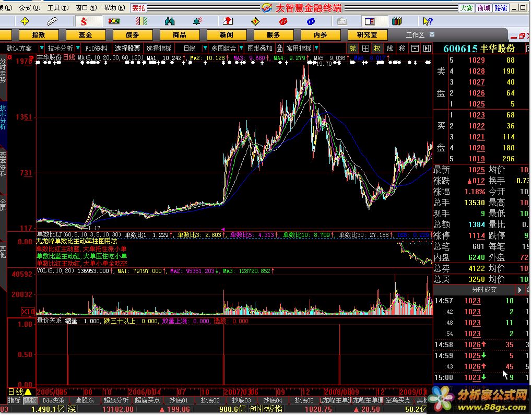Screen dimensions: 532x415
Task: Select the 超赢分析 bottom tab
Action: (x=116, y=400)
